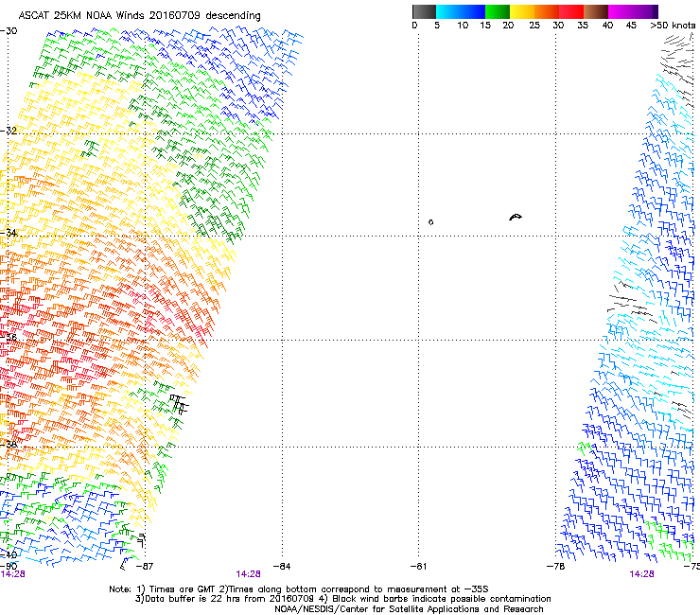Click the "45" label under the color scale

click(x=631, y=26)
